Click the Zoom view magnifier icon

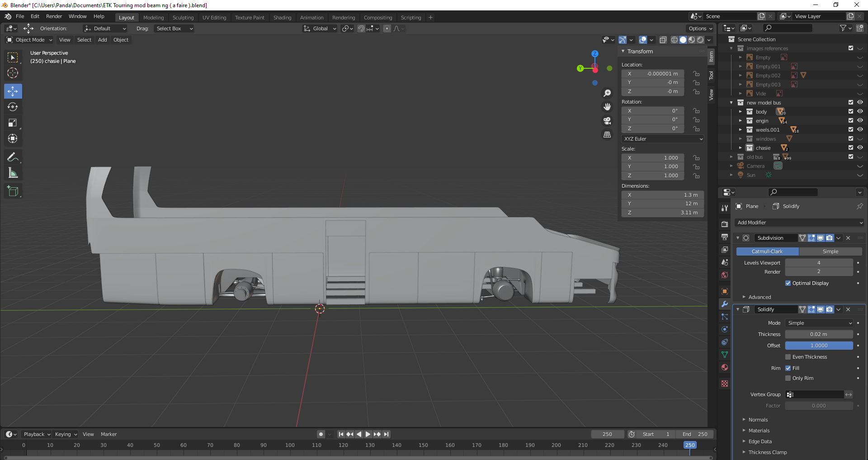pos(607,93)
